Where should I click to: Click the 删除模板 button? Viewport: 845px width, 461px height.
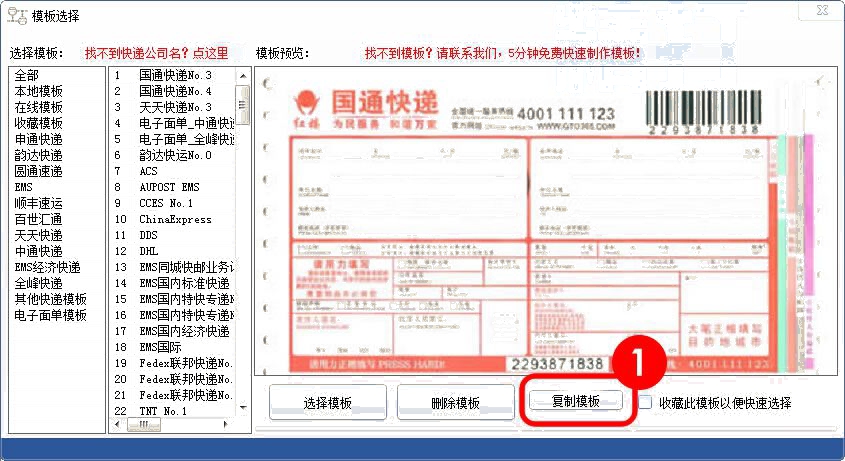[455, 402]
